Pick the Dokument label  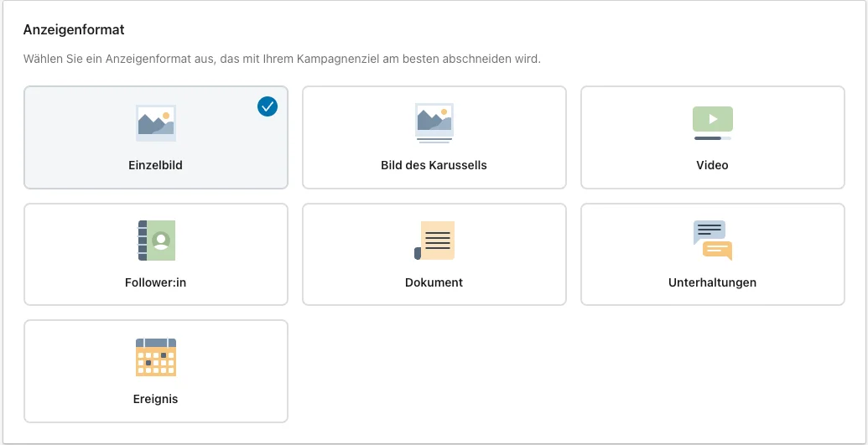click(434, 282)
